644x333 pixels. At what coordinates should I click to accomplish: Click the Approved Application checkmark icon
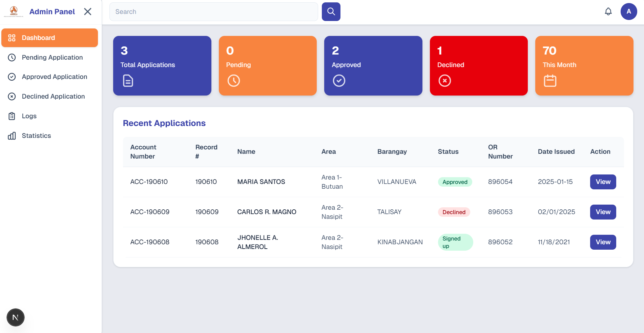pyautogui.click(x=12, y=77)
